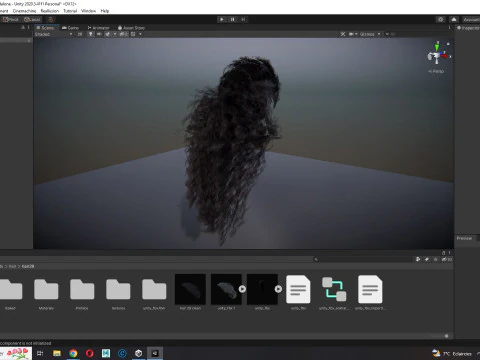
Task: Select the first dark hair asset thumbnail
Action: (x=190, y=289)
